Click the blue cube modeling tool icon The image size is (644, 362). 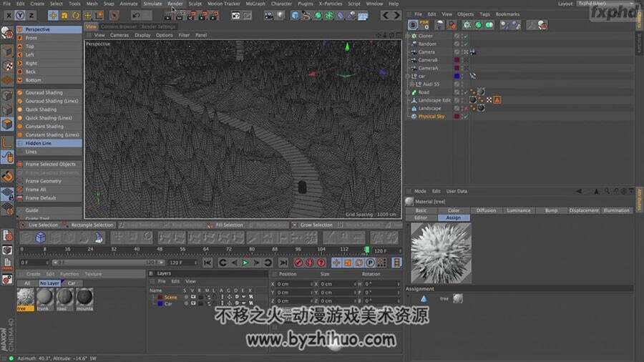click(x=40, y=238)
